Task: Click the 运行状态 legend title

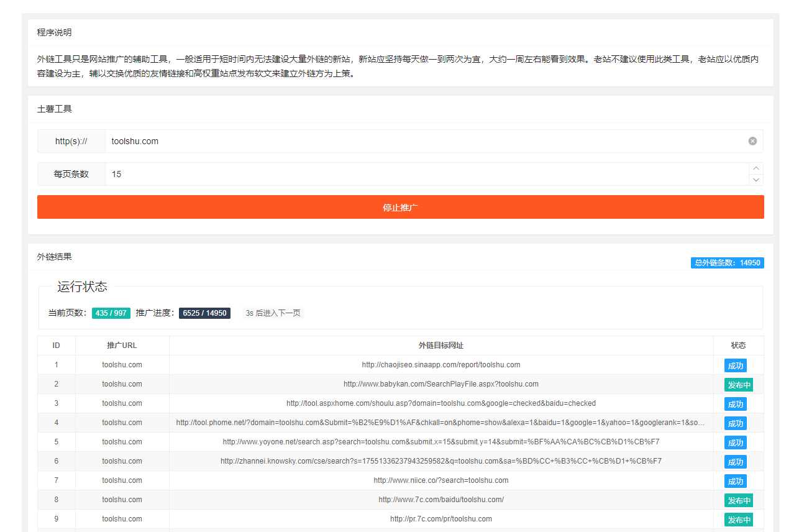Action: (x=82, y=287)
